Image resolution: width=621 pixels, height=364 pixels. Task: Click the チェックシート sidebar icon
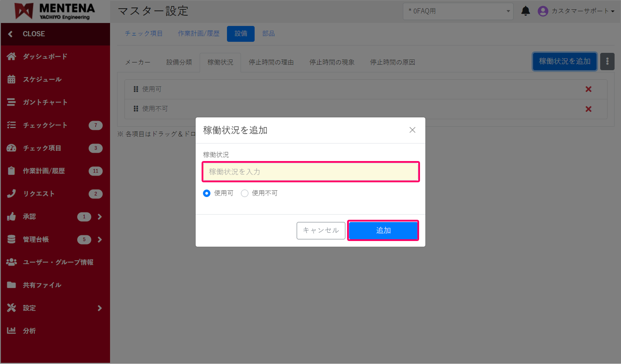click(x=12, y=125)
